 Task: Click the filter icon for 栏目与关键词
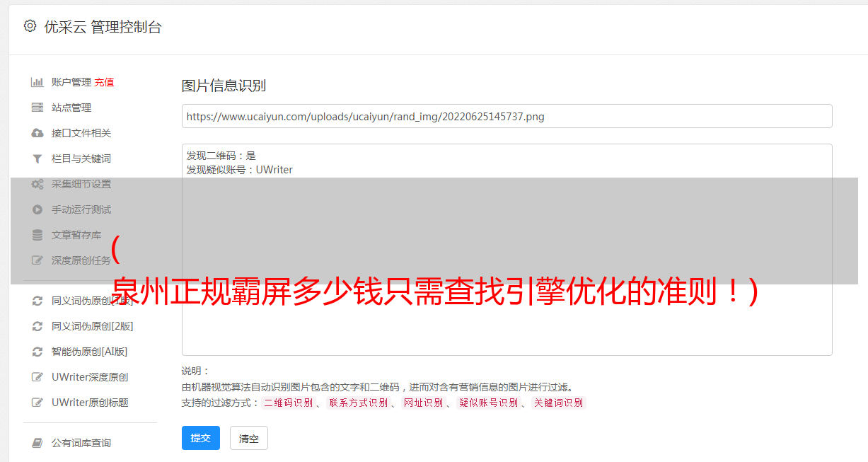[37, 158]
